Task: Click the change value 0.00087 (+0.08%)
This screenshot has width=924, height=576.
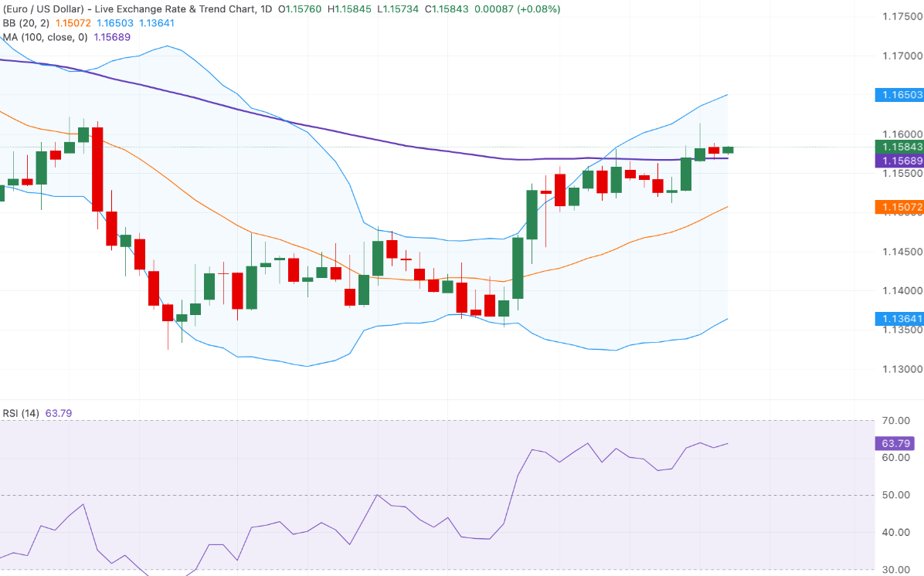Action: (518, 9)
